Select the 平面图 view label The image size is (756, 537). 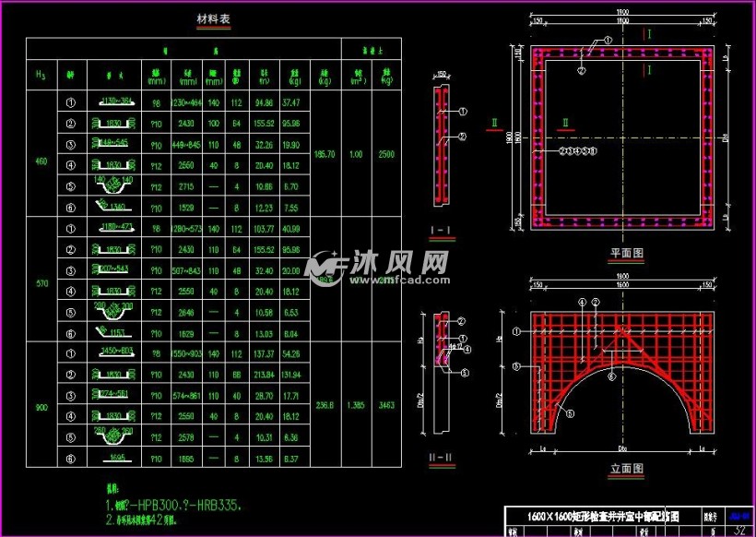click(x=626, y=253)
